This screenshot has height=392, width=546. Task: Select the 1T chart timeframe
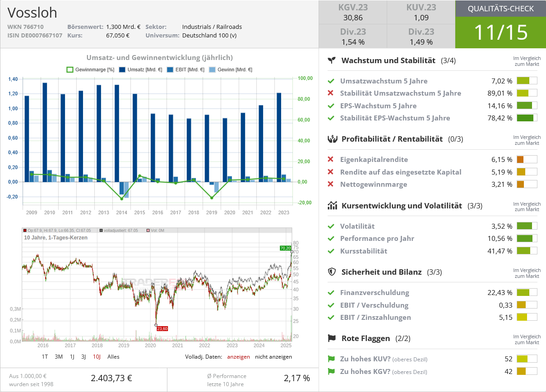point(45,357)
